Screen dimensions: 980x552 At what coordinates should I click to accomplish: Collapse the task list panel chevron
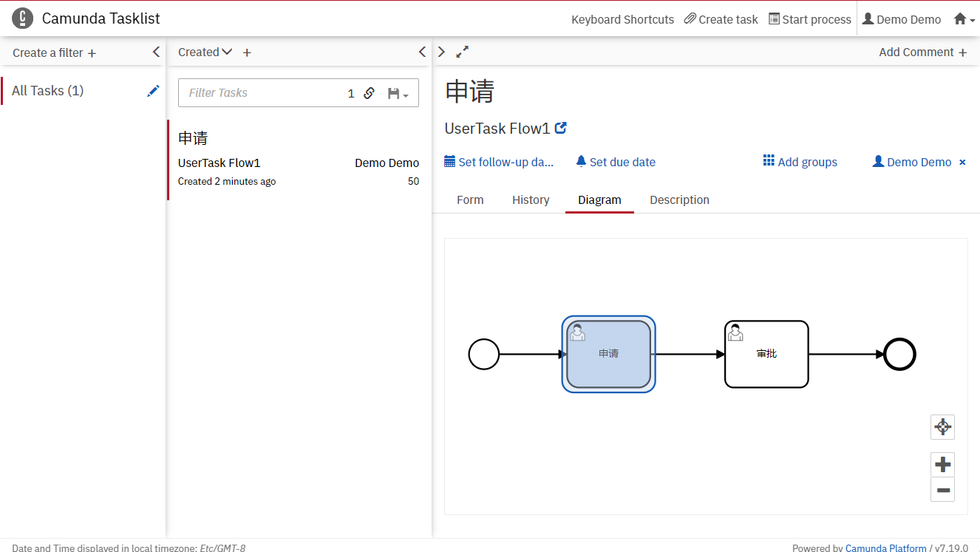422,52
